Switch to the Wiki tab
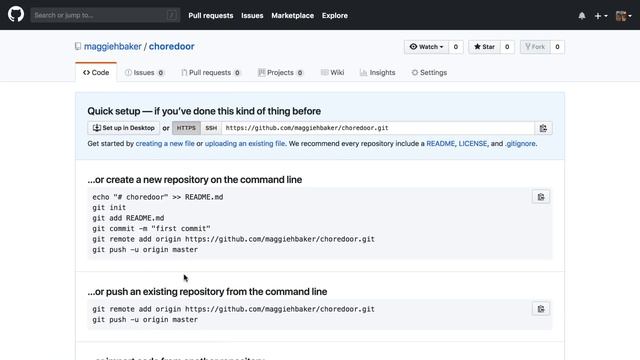640x360 pixels. pos(333,73)
